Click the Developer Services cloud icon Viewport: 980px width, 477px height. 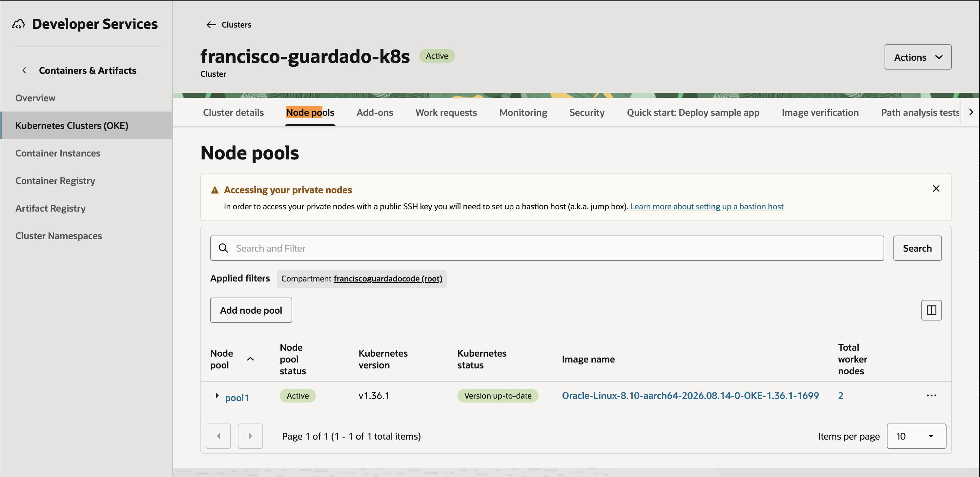click(x=18, y=24)
